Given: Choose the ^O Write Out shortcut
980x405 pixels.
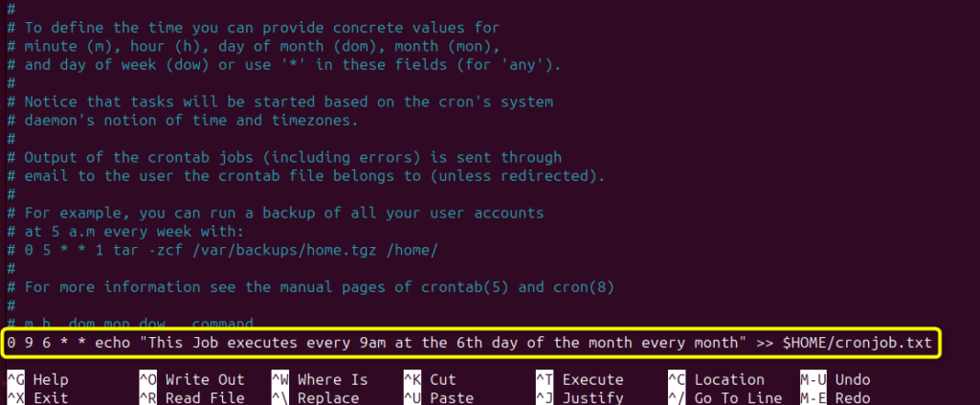Looking at the screenshot, I should [191, 380].
